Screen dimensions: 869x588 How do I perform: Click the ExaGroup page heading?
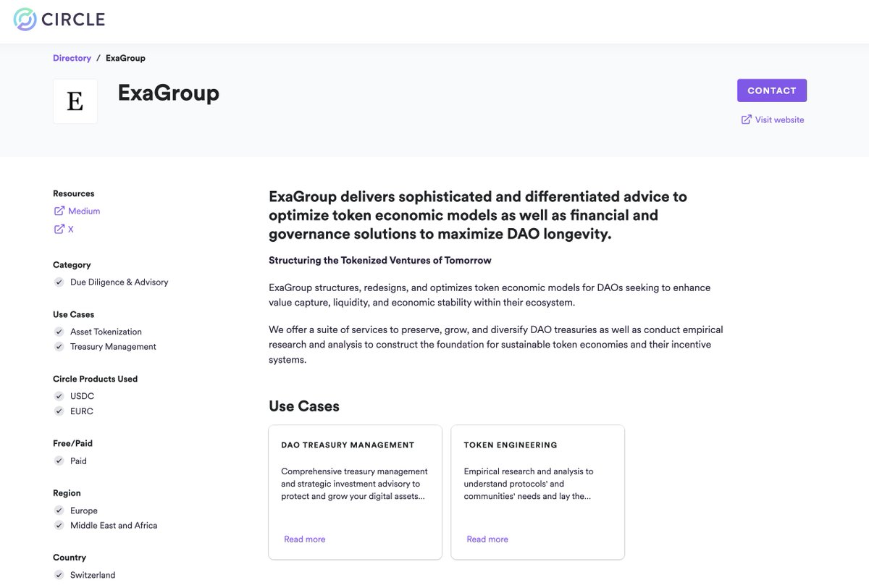(x=169, y=93)
